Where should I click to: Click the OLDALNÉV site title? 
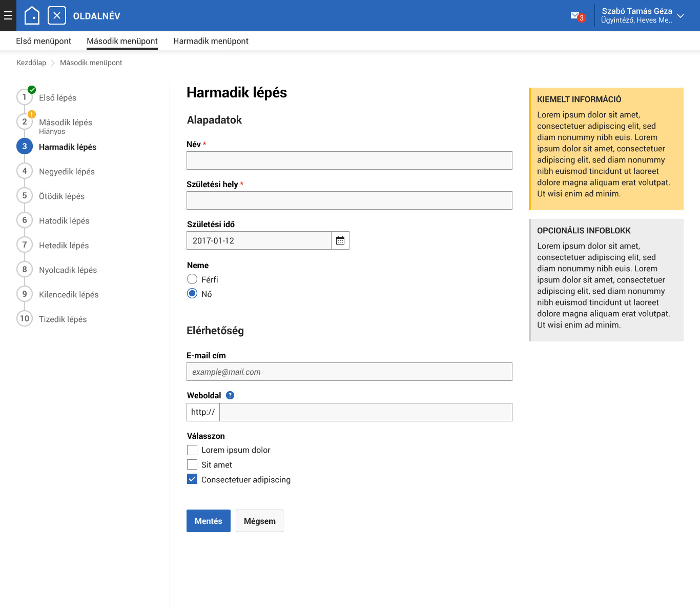click(x=97, y=16)
